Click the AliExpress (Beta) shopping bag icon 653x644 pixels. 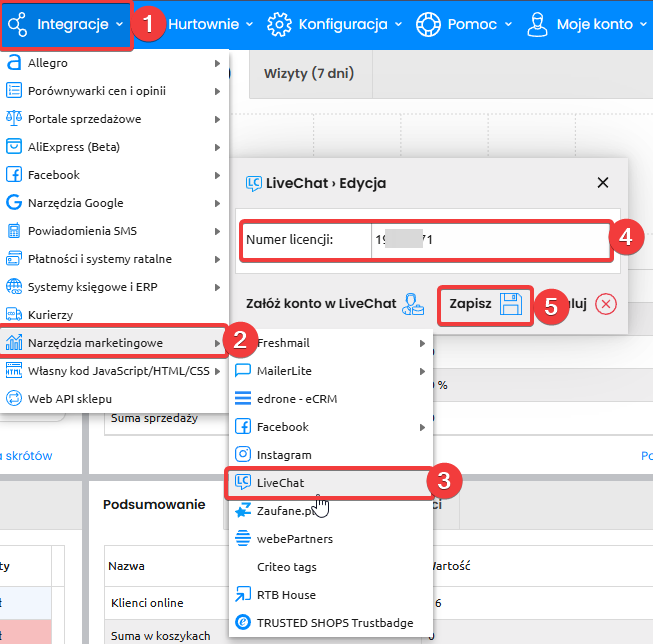click(14, 147)
